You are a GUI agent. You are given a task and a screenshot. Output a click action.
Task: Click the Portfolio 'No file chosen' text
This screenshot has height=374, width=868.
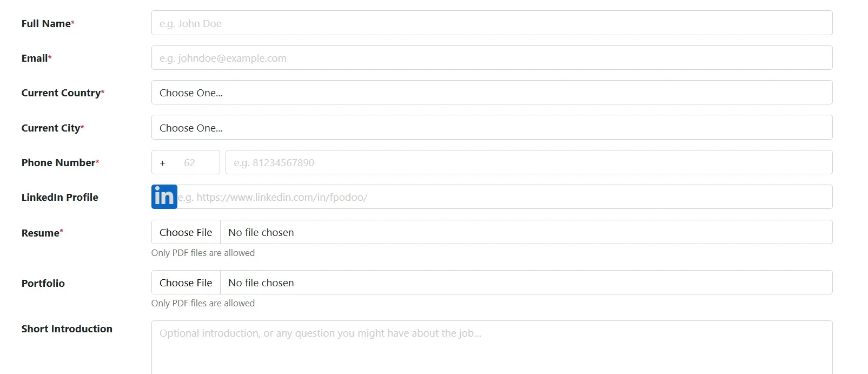click(261, 283)
